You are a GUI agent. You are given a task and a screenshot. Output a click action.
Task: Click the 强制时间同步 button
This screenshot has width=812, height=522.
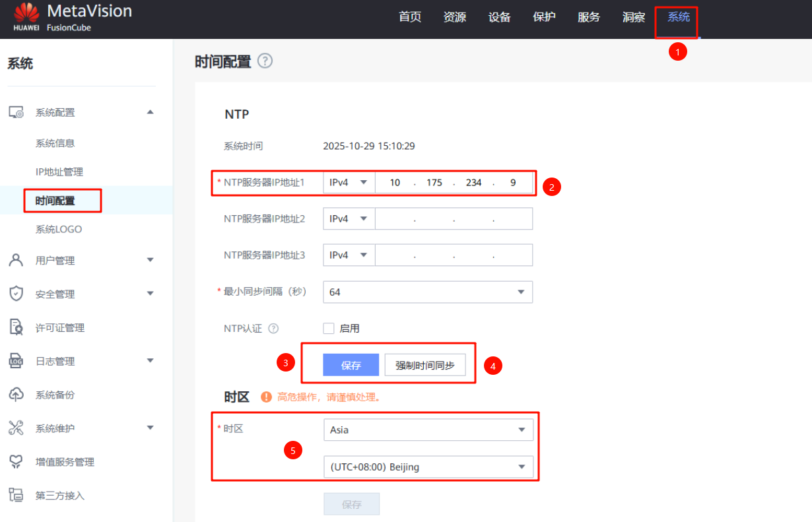coord(425,365)
